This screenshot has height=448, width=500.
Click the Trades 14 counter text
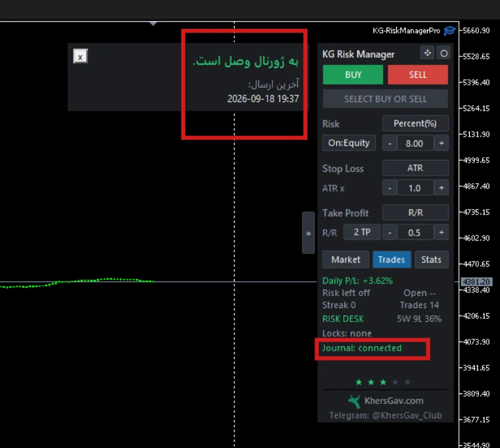tap(419, 305)
